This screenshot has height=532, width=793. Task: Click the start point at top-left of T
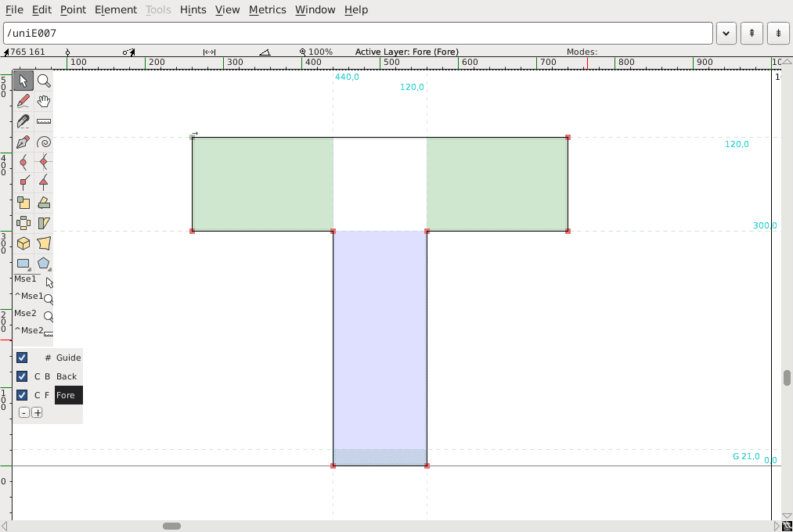click(192, 138)
